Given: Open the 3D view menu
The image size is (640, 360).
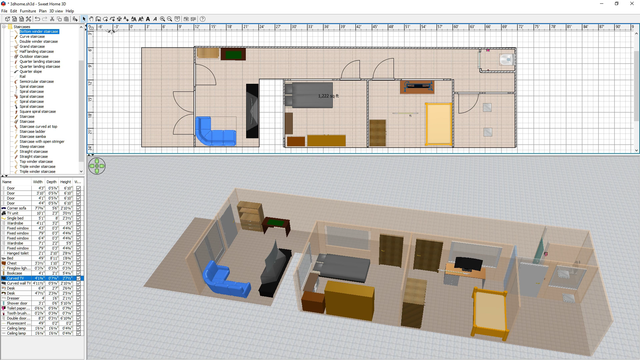Looking at the screenshot, I should (x=56, y=11).
